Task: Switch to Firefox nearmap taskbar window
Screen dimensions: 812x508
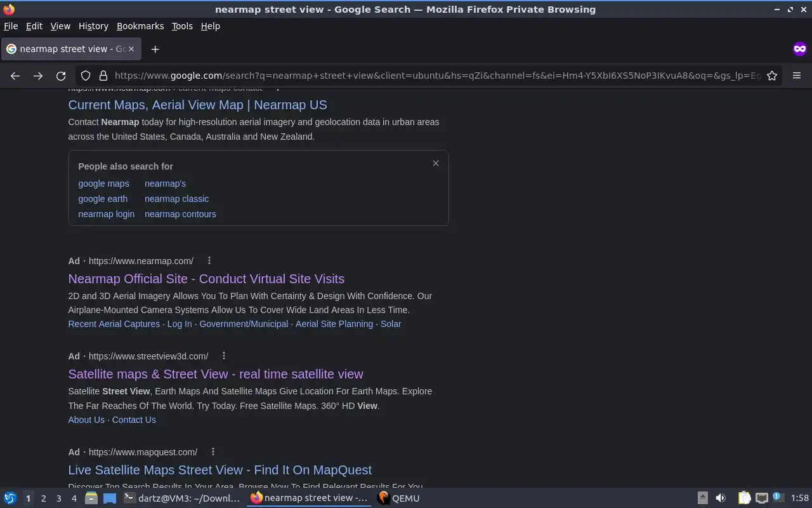Action: [x=310, y=498]
